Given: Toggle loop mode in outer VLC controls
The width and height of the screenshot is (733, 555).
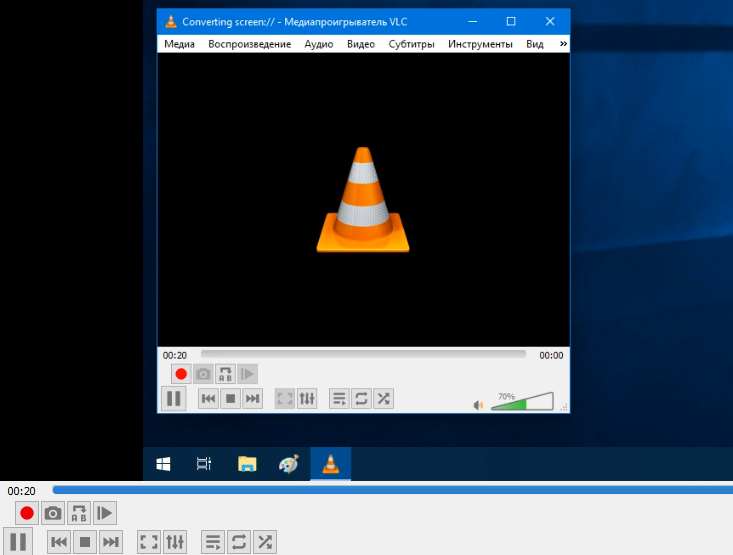Looking at the screenshot, I should pyautogui.click(x=239, y=542).
